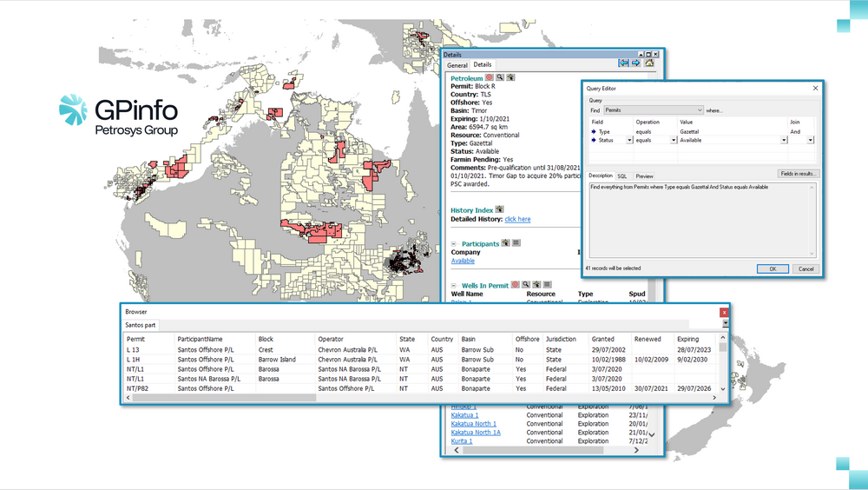The height and width of the screenshot is (490, 868).
Task: Open the Kurita 1 well link
Action: click(462, 441)
